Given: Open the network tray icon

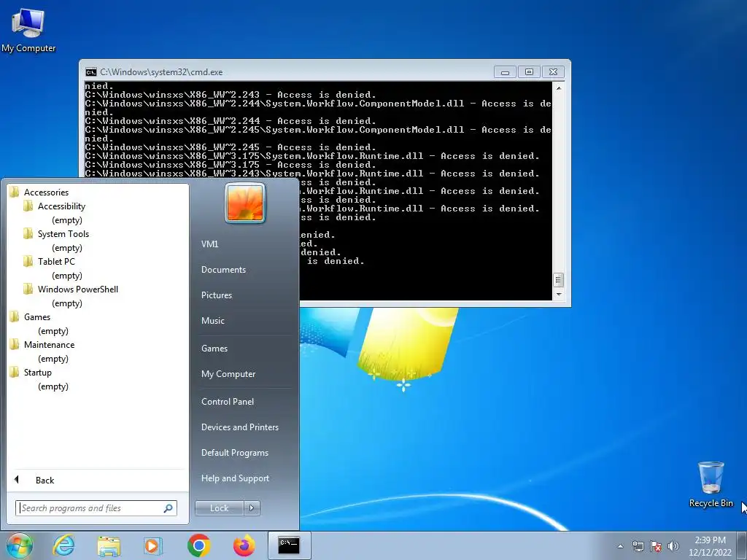Looking at the screenshot, I should [638, 546].
